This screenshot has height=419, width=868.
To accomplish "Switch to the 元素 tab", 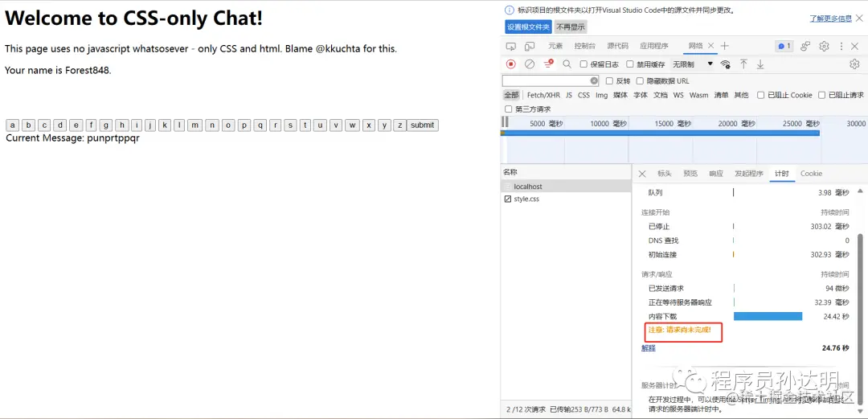I will [x=555, y=46].
